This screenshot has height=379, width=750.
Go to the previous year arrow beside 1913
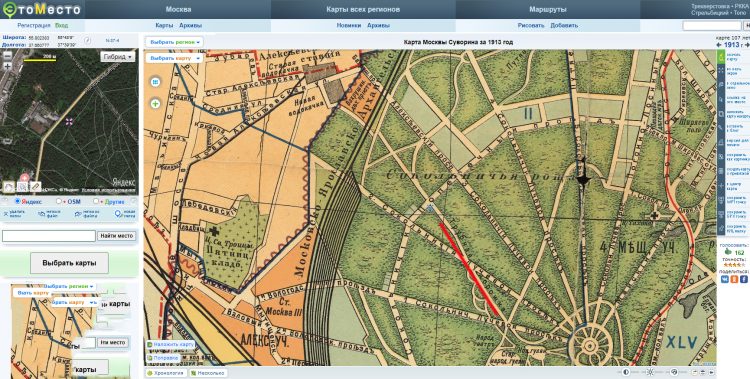719,45
